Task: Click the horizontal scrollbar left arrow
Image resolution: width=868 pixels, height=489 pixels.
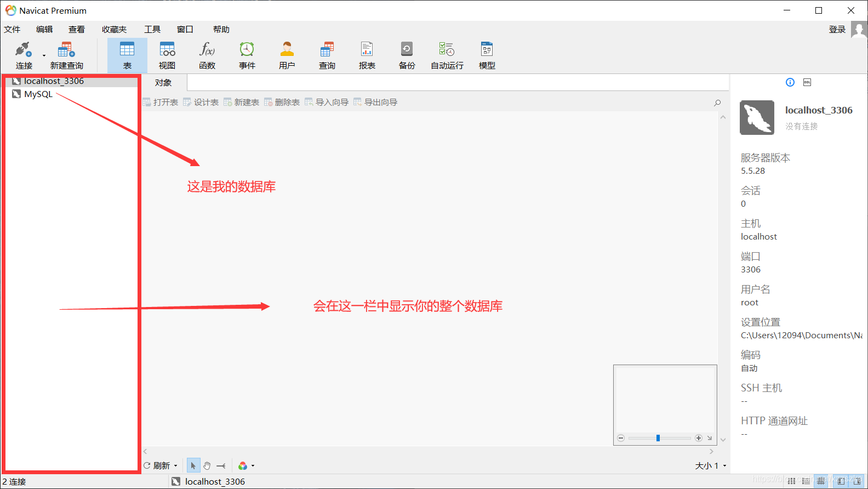Action: coord(145,452)
